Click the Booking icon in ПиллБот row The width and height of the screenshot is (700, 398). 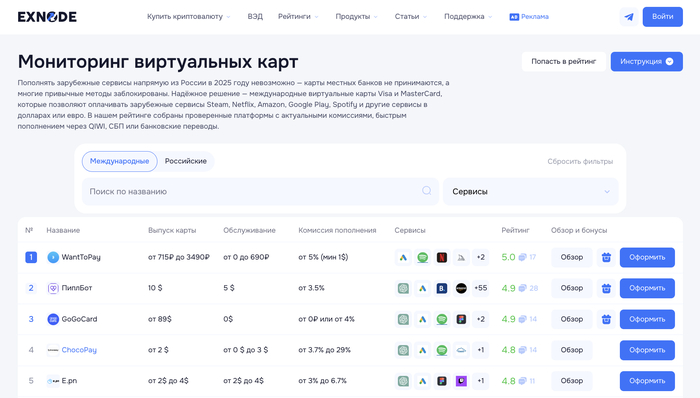point(442,288)
